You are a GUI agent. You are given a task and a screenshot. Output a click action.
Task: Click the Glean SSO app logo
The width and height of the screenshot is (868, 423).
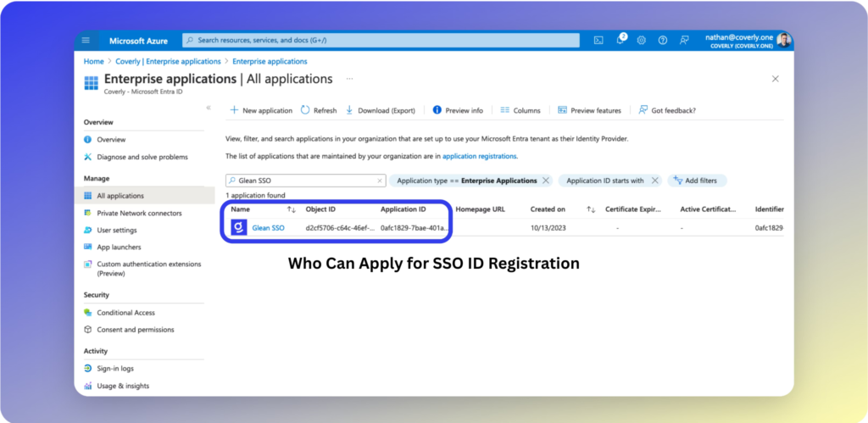coord(238,227)
